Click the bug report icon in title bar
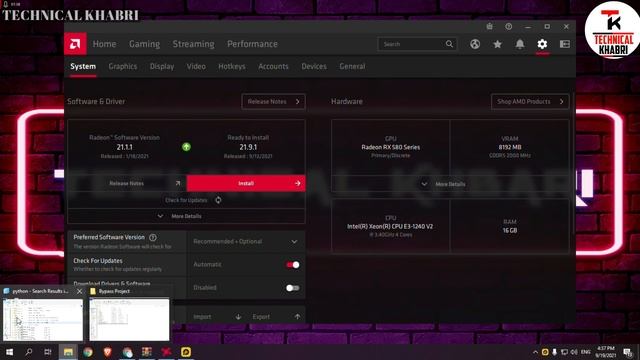The width and height of the screenshot is (640, 360). click(489, 27)
